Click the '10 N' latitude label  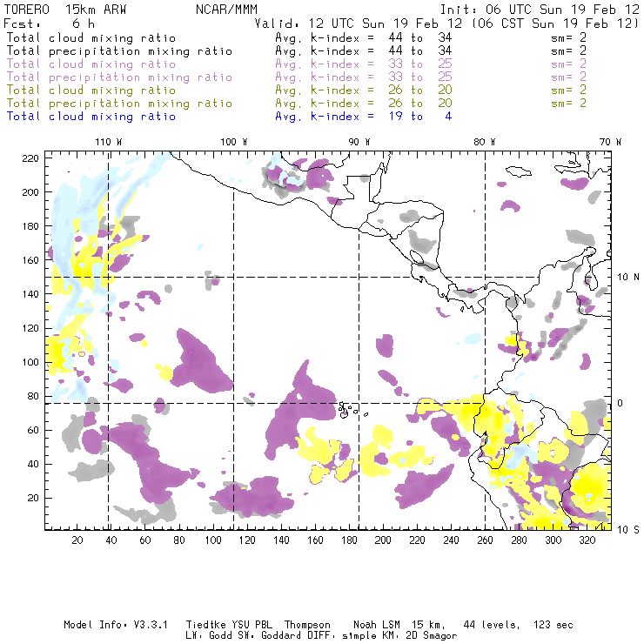tap(628, 278)
